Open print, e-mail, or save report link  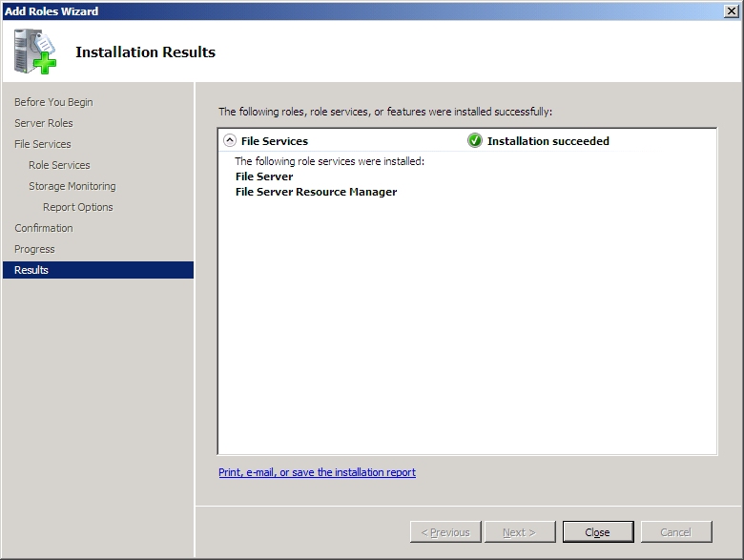(317, 472)
